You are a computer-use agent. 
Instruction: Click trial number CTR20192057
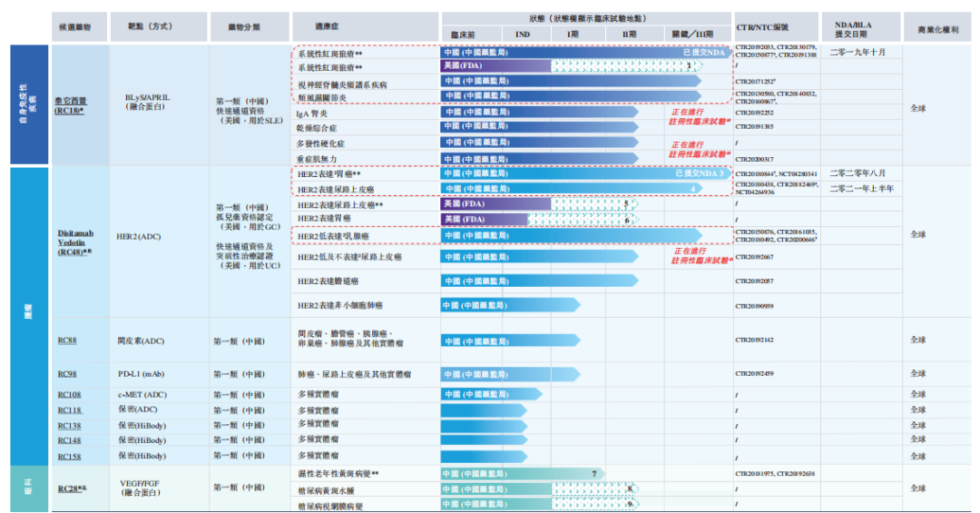(754, 281)
